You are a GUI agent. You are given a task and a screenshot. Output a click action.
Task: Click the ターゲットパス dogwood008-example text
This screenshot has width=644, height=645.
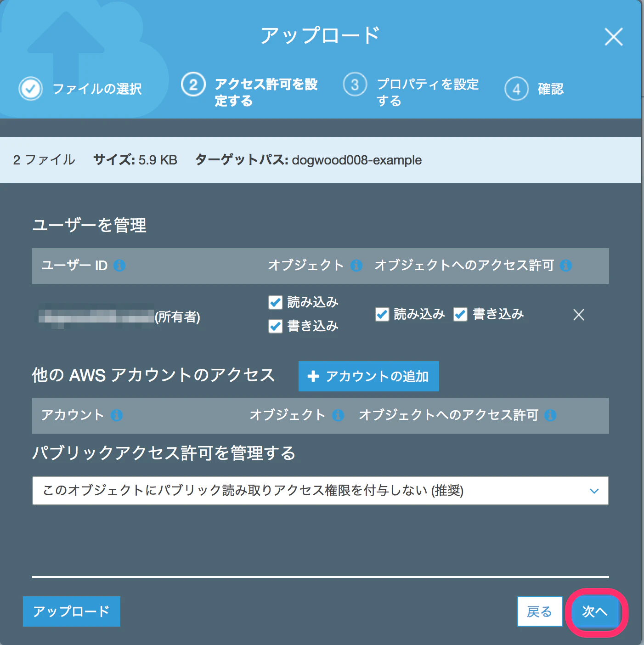(x=309, y=160)
